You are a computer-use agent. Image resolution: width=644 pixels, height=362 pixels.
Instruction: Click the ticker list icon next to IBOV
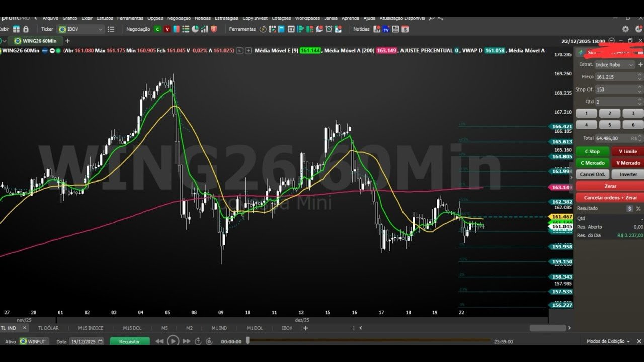click(111, 29)
